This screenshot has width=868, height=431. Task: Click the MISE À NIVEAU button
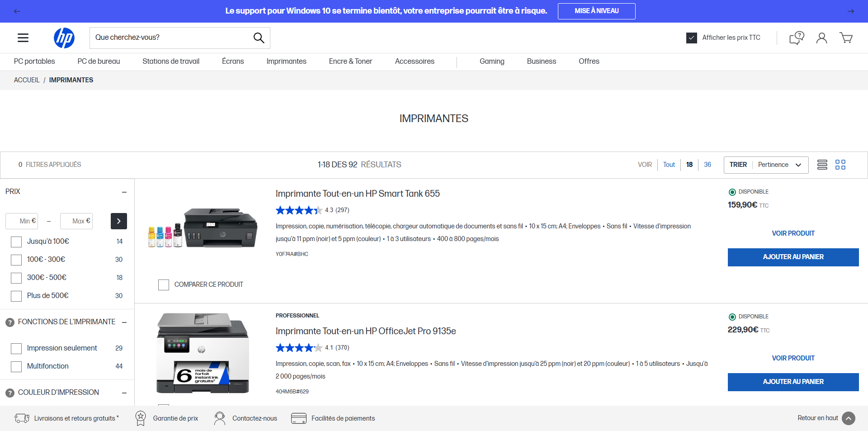(596, 11)
